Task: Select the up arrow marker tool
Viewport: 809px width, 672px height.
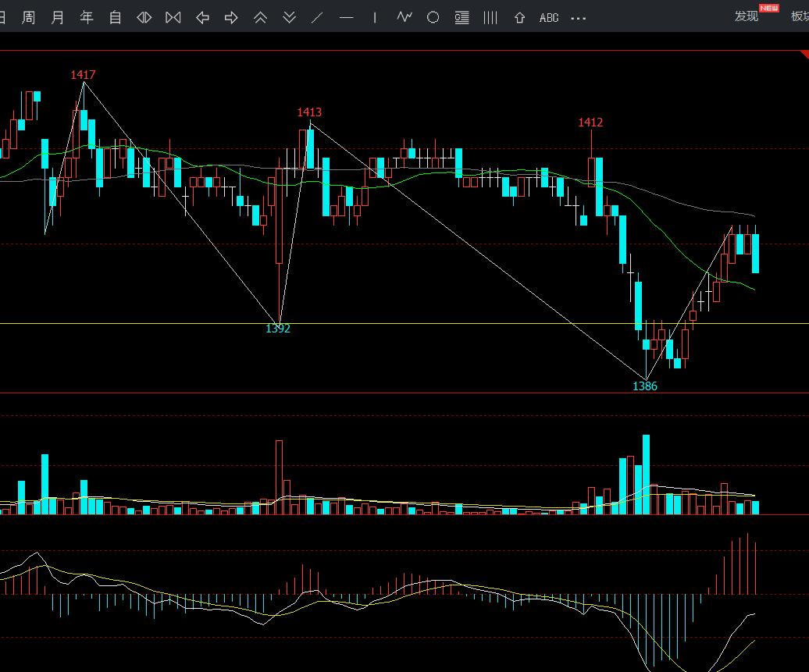Action: point(519,17)
